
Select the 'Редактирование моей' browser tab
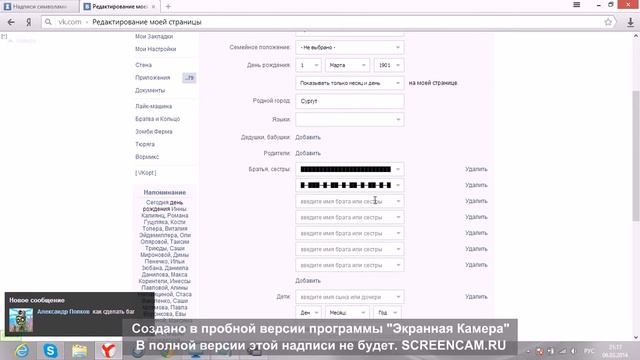tap(119, 7)
